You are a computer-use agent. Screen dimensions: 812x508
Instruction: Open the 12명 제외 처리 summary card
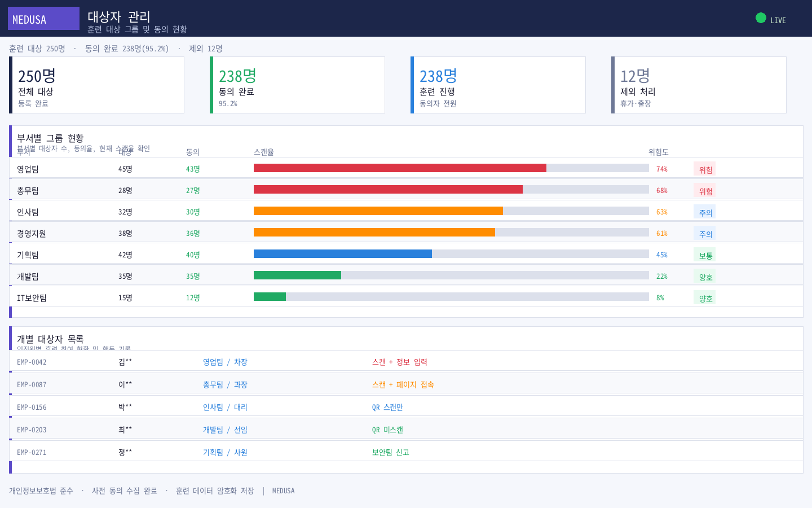point(699,85)
